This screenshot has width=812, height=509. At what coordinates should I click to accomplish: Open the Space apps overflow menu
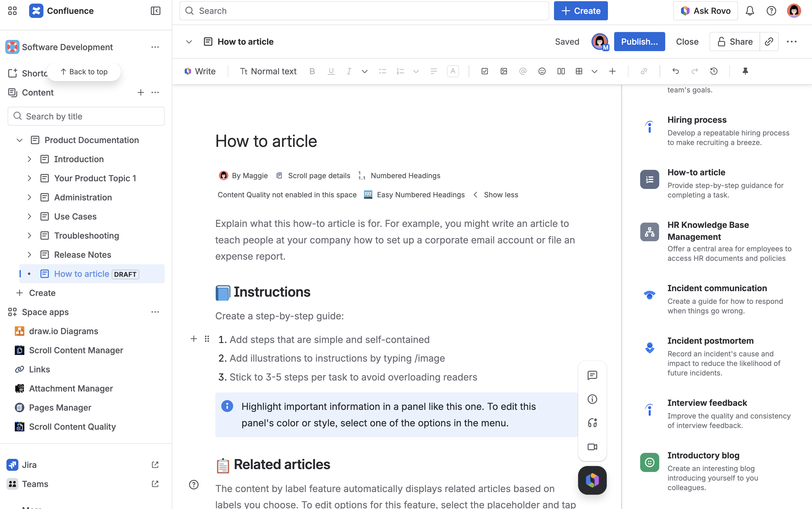click(155, 312)
